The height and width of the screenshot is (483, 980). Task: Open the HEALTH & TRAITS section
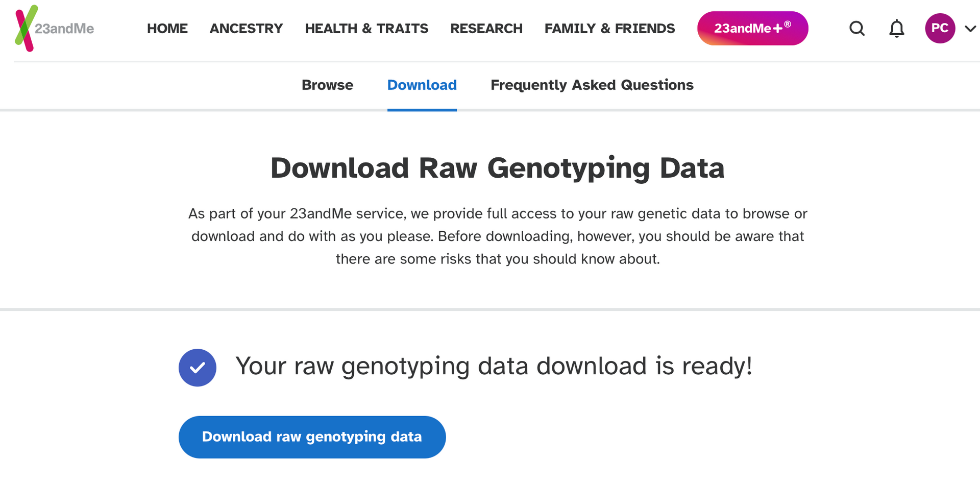pyautogui.click(x=366, y=29)
